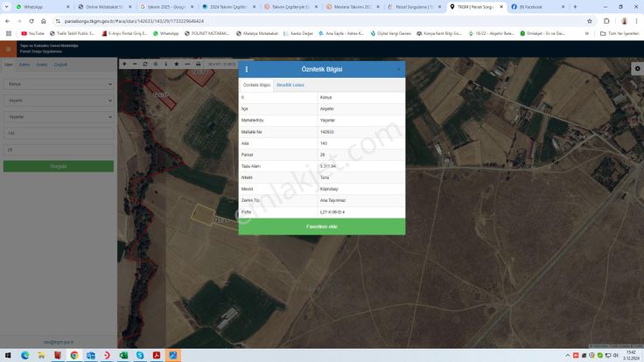Click the Favorilere ekle button
This screenshot has height=362, width=644.
pos(322,226)
